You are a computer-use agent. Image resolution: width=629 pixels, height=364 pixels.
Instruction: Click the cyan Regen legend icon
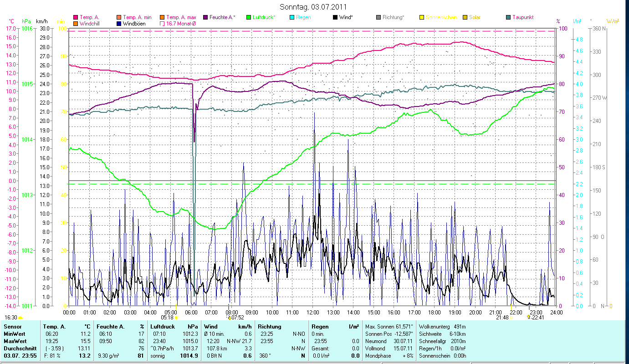[292, 17]
